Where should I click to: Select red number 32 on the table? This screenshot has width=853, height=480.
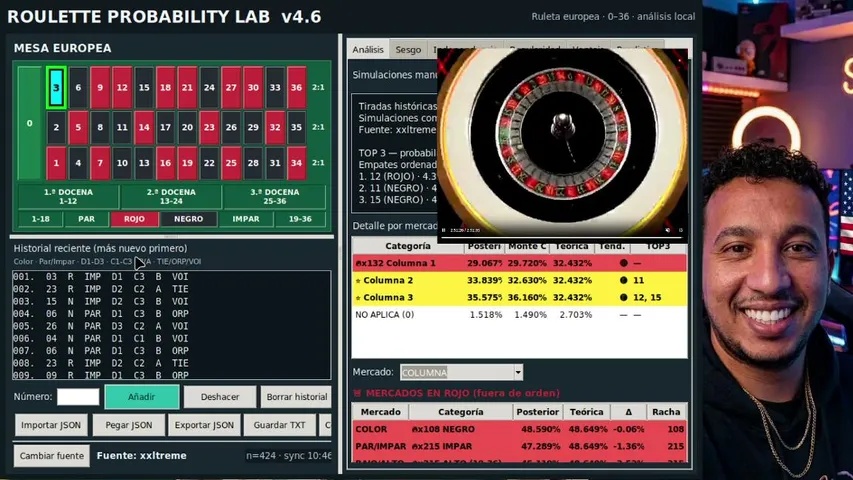[x=275, y=127]
